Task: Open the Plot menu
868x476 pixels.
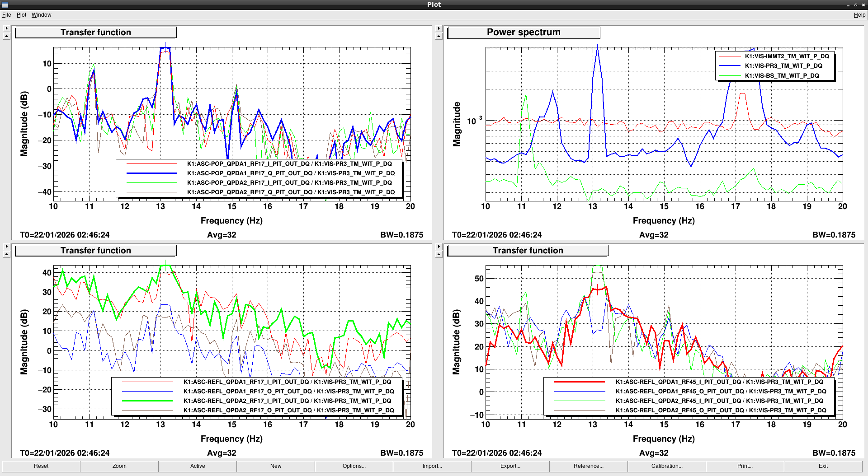Action: 21,15
